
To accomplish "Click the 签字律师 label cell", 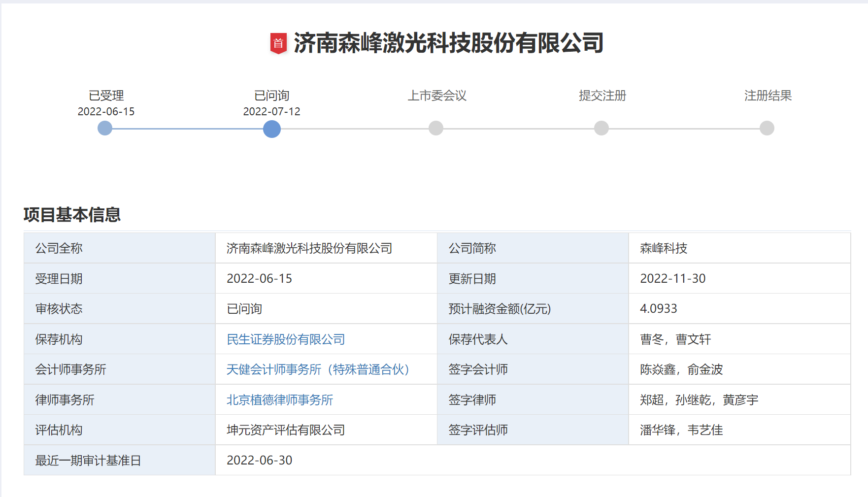I will tap(533, 400).
